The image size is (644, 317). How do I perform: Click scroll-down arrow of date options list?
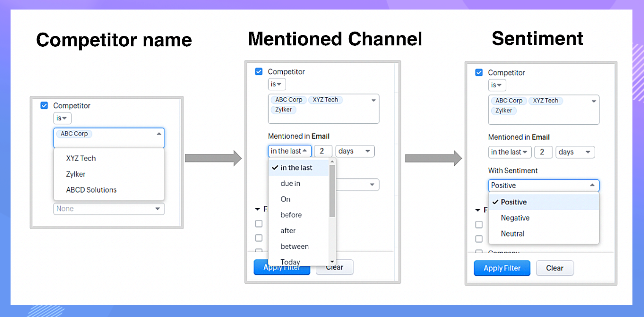point(332,261)
